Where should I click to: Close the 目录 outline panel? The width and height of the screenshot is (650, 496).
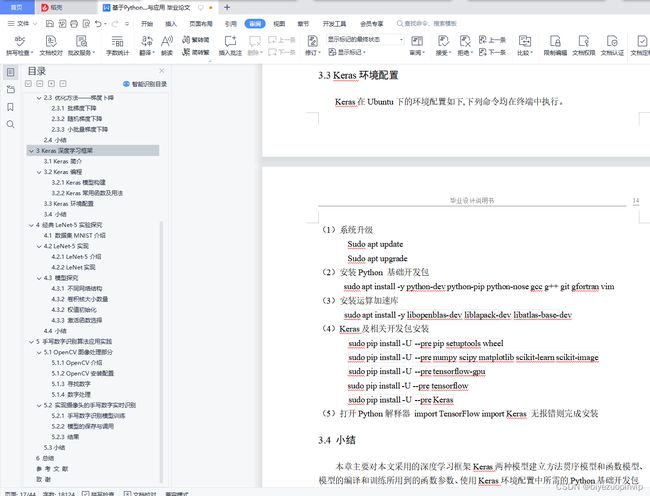(162, 71)
